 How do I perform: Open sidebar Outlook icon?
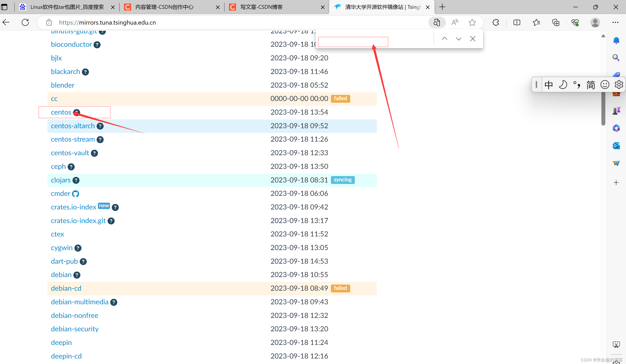pyautogui.click(x=616, y=146)
